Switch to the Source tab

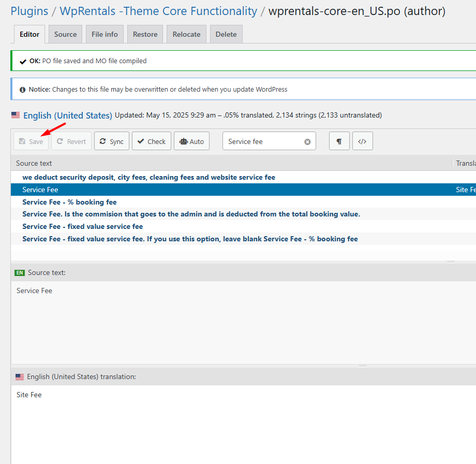(x=65, y=34)
